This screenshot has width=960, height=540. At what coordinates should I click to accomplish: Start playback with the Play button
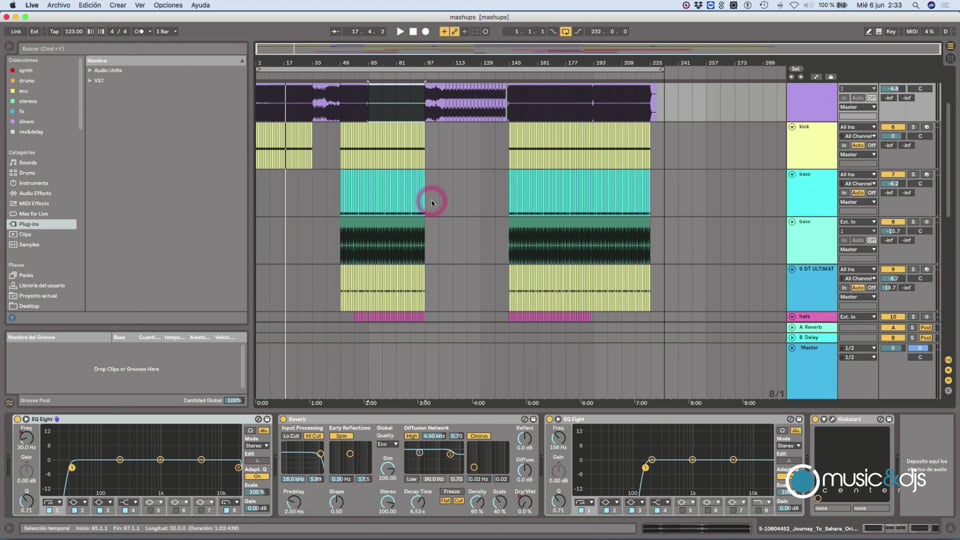[400, 31]
